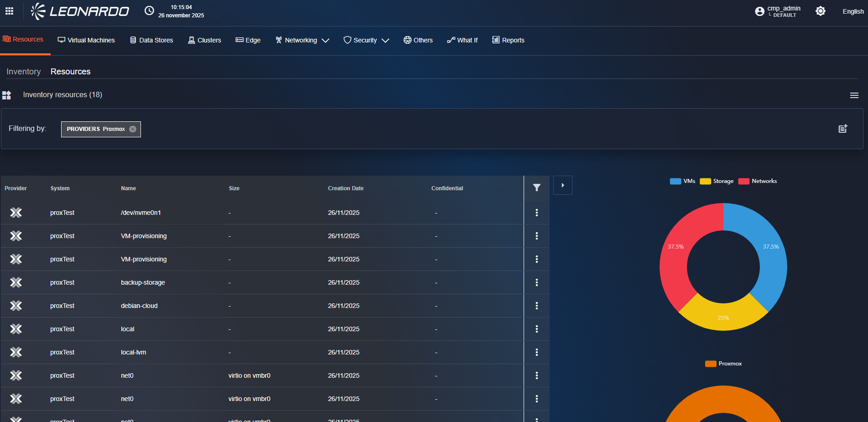Viewport: 868px width, 422px height.
Task: Click the dashboard widgets icon beside Inventory resources
Action: (7, 95)
